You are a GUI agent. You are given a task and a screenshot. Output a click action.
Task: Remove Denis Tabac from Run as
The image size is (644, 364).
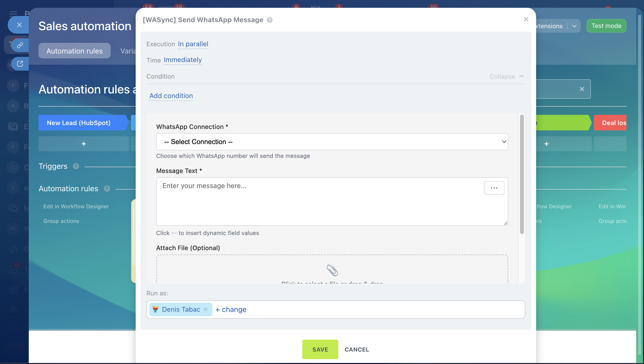click(x=205, y=309)
